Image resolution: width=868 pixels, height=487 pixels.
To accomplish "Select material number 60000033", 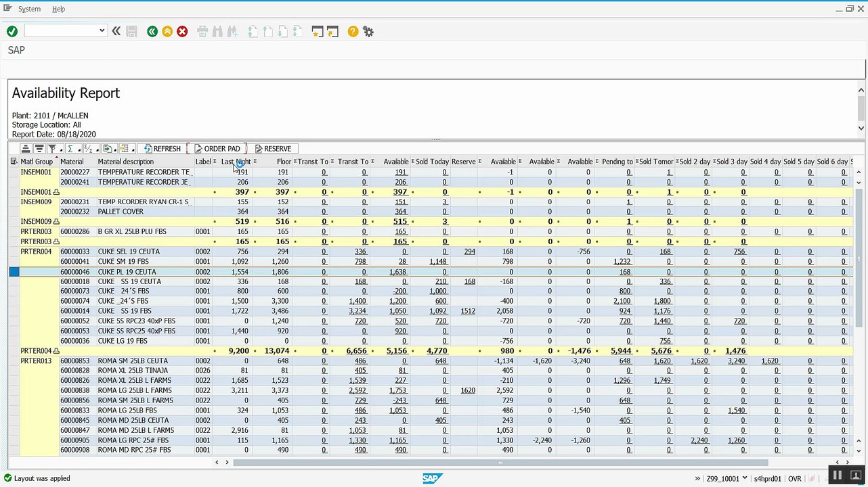I will pyautogui.click(x=74, y=252).
